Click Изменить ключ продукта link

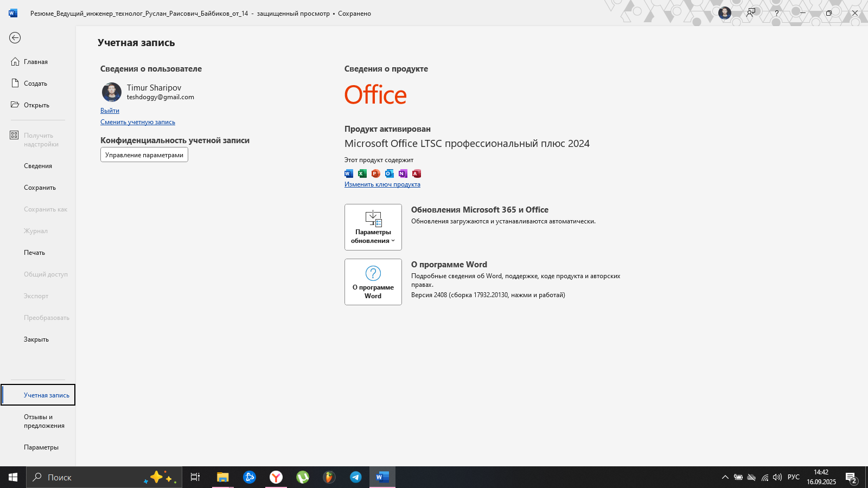click(x=382, y=184)
